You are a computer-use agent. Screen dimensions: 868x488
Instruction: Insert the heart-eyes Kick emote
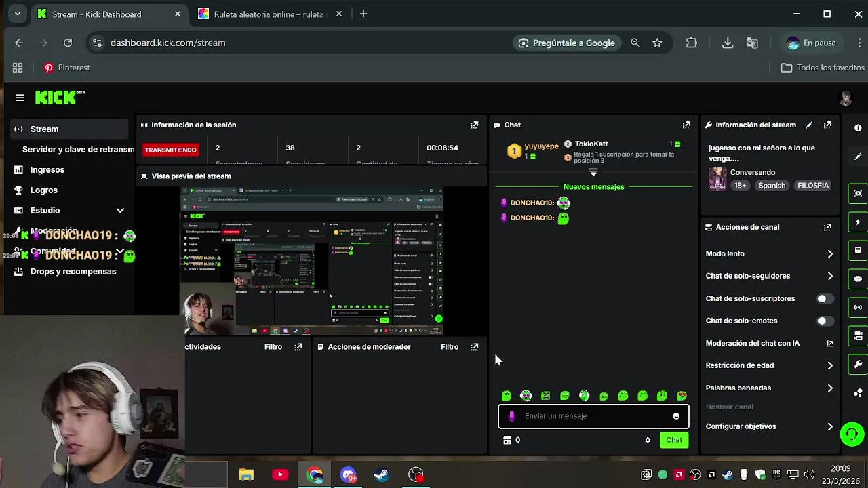point(682,396)
